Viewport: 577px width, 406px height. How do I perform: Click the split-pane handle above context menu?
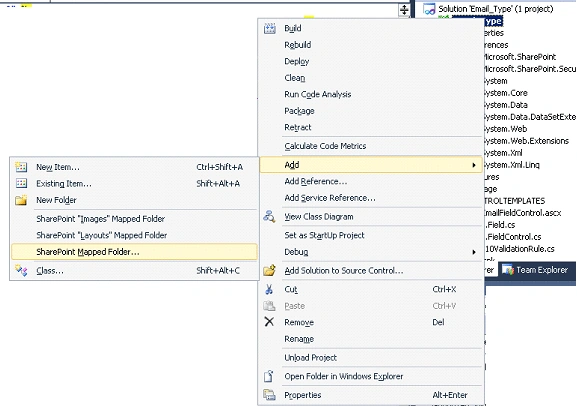coord(404,10)
